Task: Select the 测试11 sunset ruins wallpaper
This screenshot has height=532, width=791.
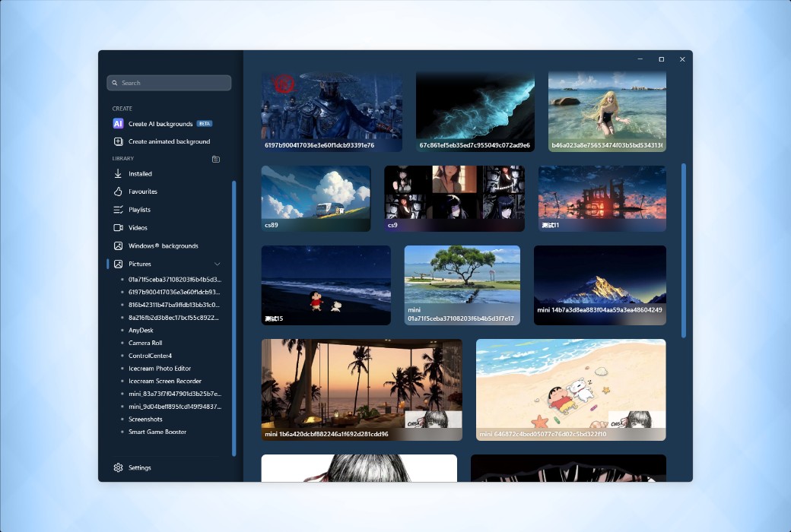Action: [602, 198]
